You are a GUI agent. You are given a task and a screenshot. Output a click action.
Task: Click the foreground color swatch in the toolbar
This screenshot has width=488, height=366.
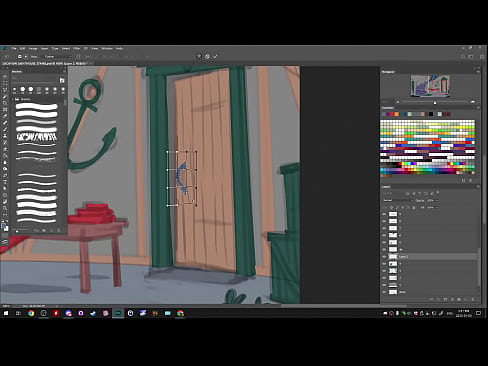point(4,226)
